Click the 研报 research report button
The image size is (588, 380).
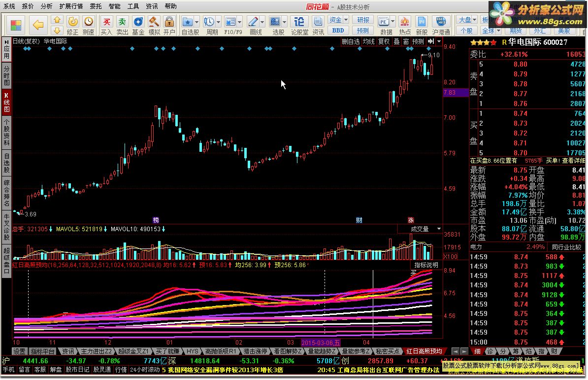pyautogui.click(x=362, y=20)
